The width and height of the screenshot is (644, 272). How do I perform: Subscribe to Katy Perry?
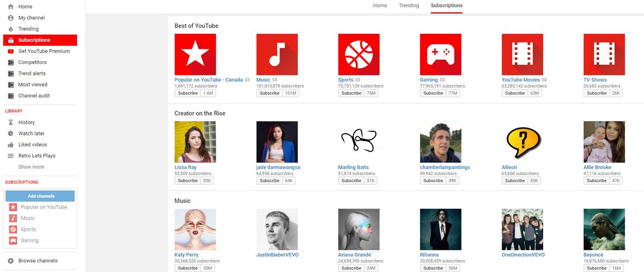188,268
